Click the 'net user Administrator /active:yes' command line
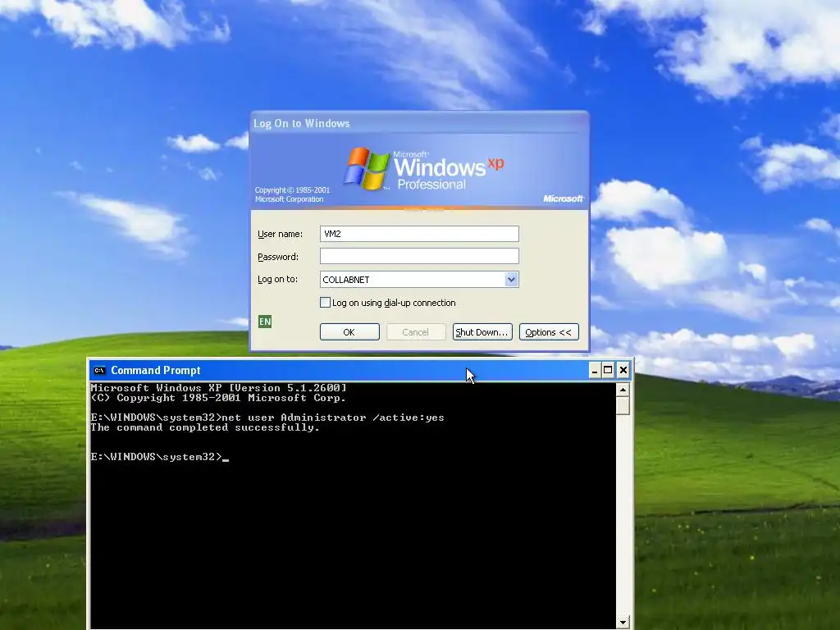This screenshot has height=630, width=840. click(x=333, y=418)
